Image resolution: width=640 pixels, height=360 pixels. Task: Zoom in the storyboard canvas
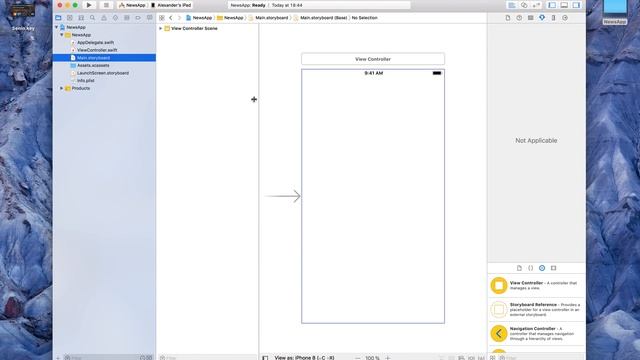tap(388, 358)
